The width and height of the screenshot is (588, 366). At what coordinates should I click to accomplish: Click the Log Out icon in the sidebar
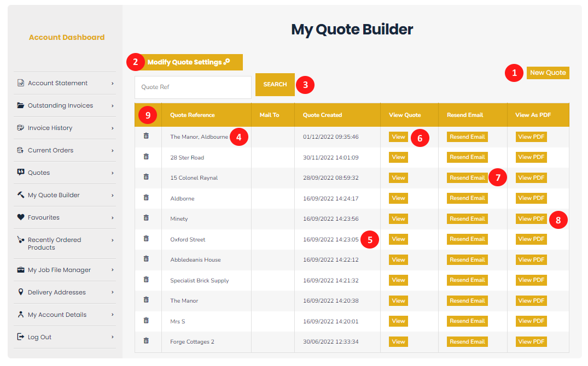(21, 337)
